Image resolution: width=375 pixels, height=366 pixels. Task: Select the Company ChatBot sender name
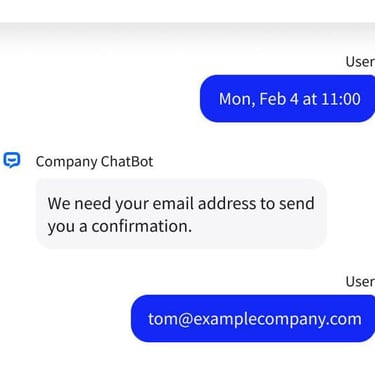[x=94, y=162]
